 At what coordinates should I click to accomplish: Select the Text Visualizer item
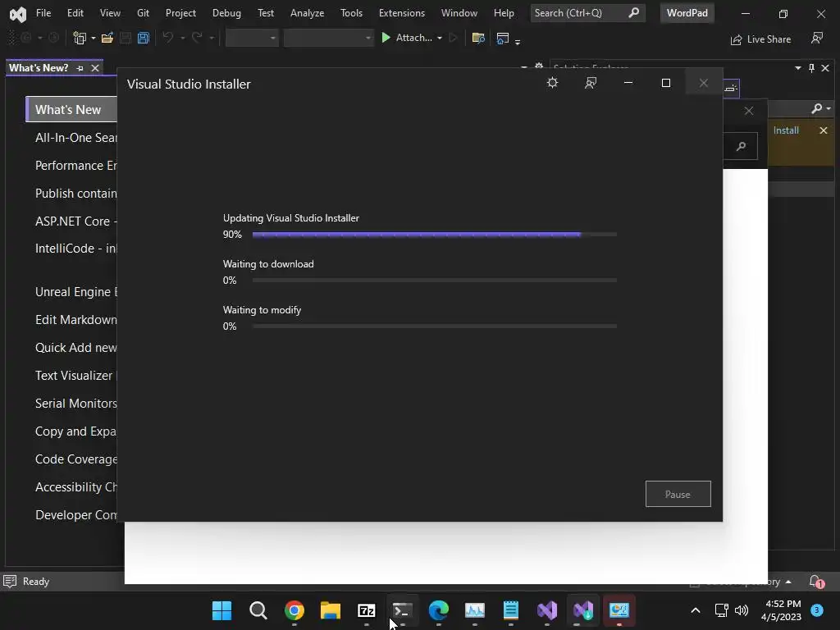pyautogui.click(x=76, y=376)
